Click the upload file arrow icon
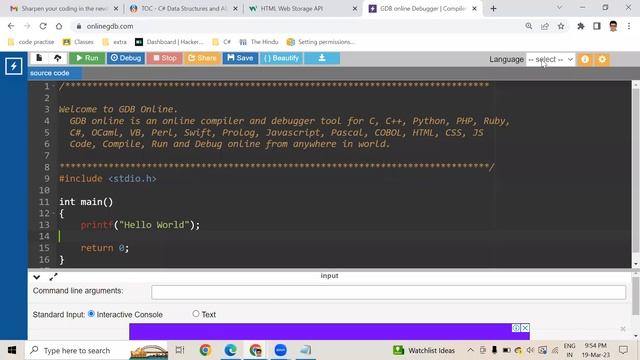Screen dimensions: 640x360 pos(58,58)
